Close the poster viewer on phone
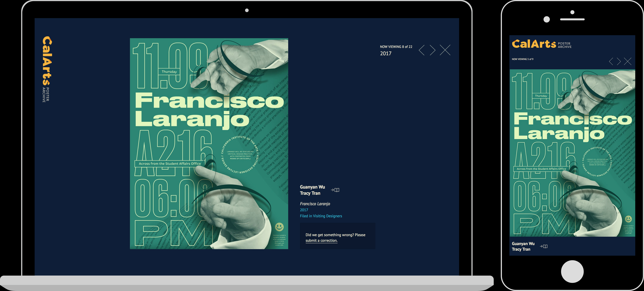Viewport: 644px width, 291px height. 627,61
